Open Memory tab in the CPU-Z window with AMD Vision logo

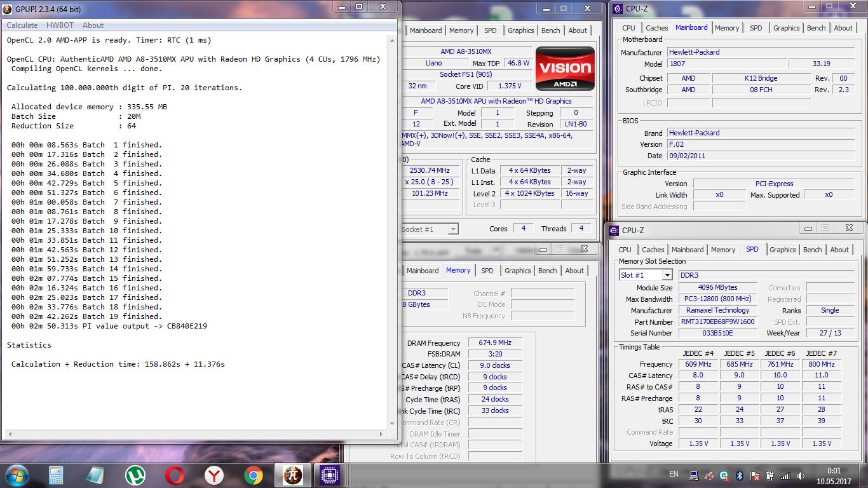pos(461,31)
